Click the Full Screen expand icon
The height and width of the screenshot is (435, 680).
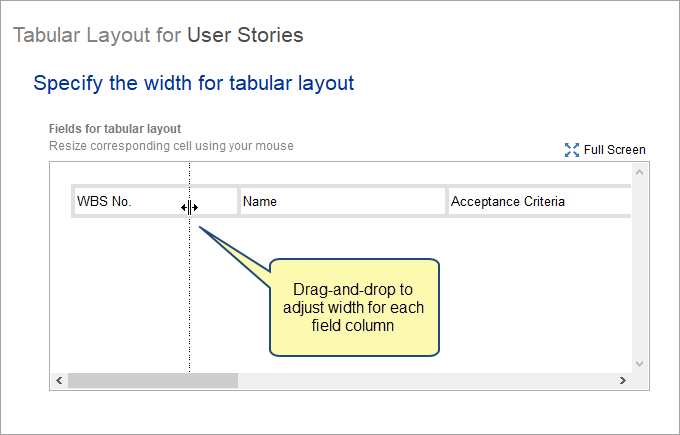[x=572, y=150]
